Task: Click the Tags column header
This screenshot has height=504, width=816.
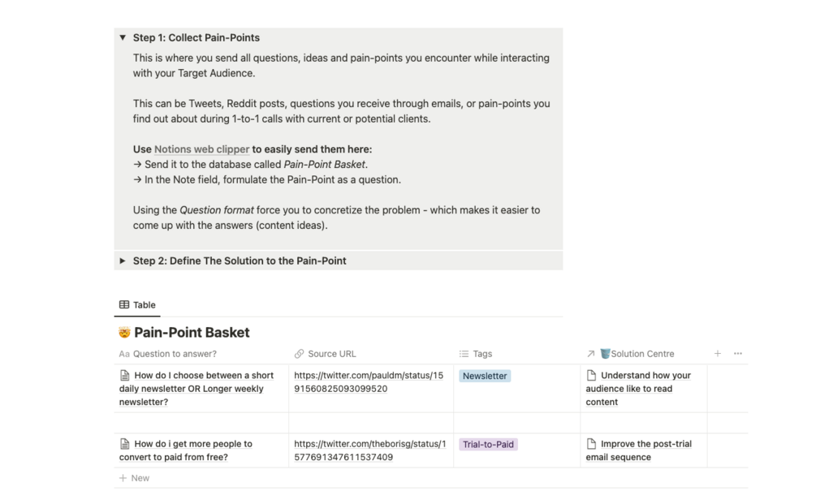Action: pos(482,354)
